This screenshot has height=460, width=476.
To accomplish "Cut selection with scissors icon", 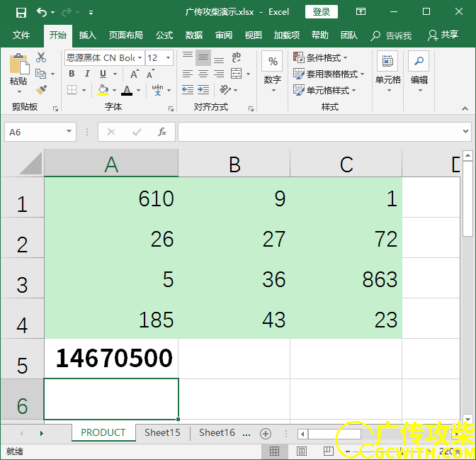I will pyautogui.click(x=41, y=57).
